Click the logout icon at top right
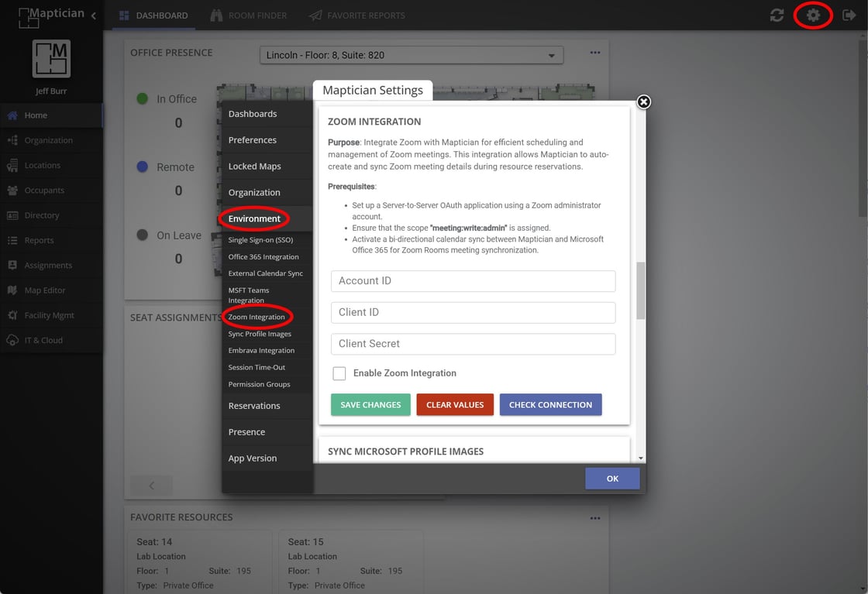This screenshot has height=594, width=868. pyautogui.click(x=849, y=15)
